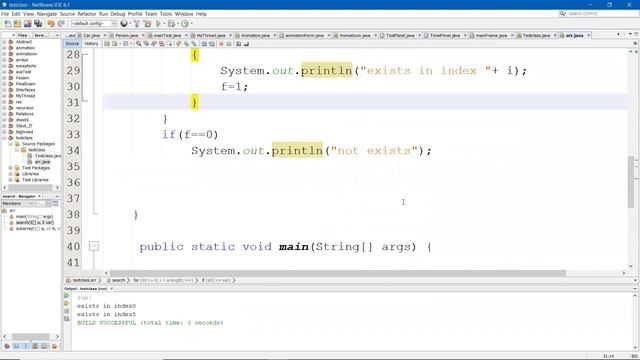Viewport: 640px width, 360px height.
Task: Collapse the main method code fold
Action: pos(93,246)
